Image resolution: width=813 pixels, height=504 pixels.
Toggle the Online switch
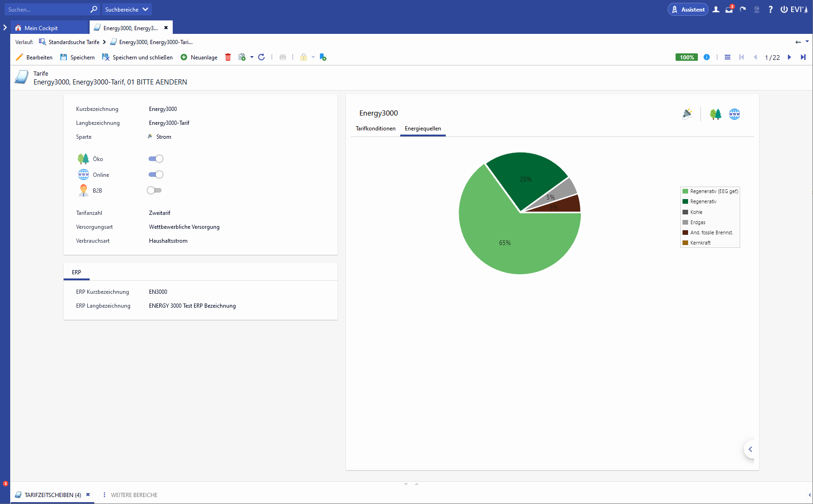point(156,174)
